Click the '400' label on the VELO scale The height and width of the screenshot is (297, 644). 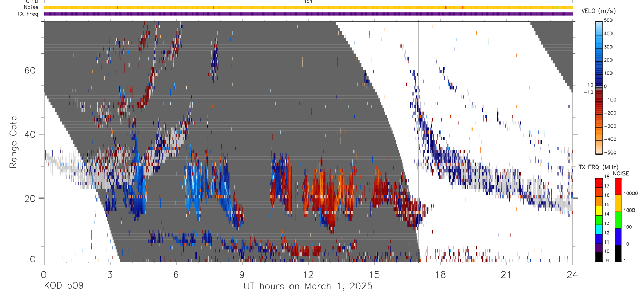(x=608, y=34)
